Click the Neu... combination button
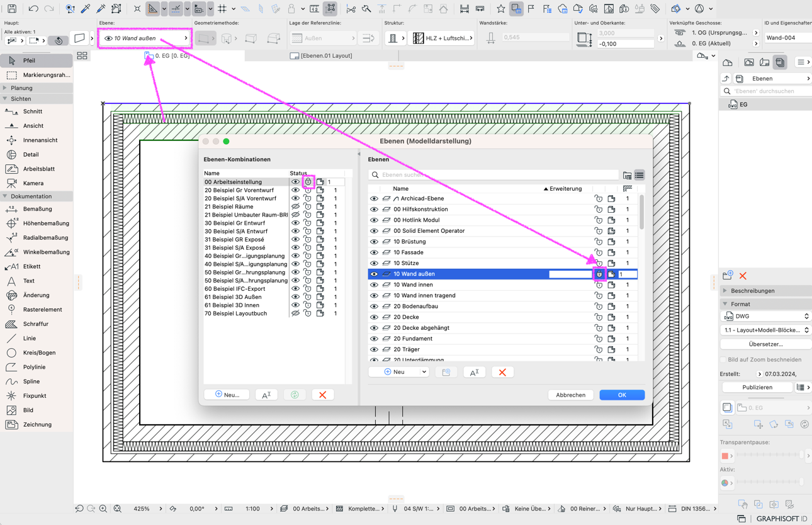Viewport: 812px width, 525px height. 227,395
